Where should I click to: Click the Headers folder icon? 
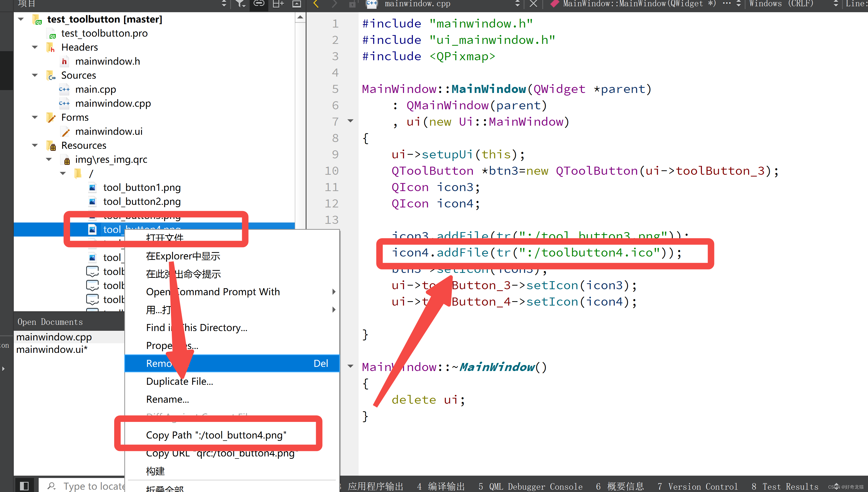click(x=51, y=48)
